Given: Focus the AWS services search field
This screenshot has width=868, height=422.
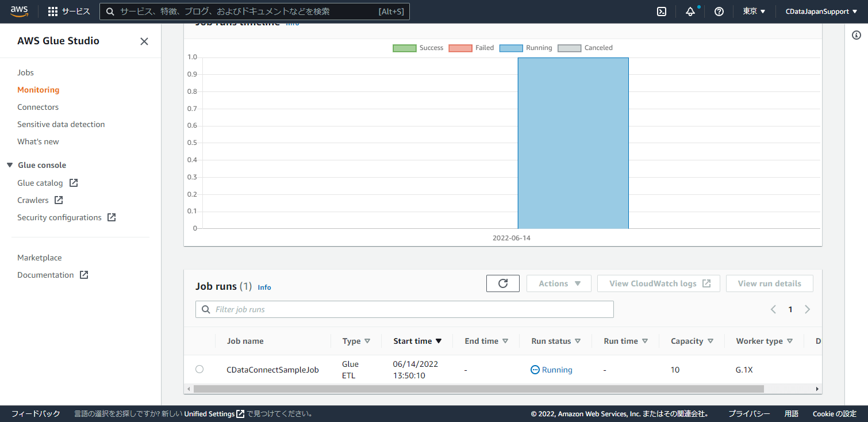Looking at the screenshot, I should tap(255, 11).
